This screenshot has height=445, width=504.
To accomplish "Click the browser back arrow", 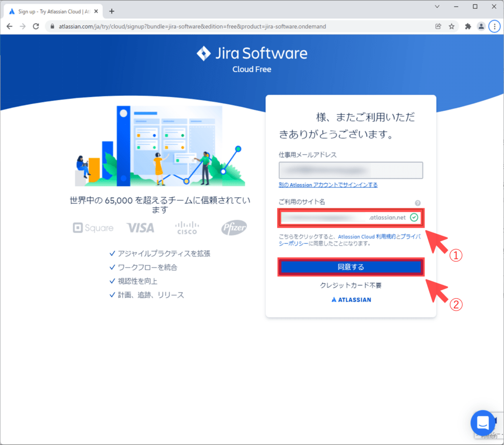I will pos(9,27).
